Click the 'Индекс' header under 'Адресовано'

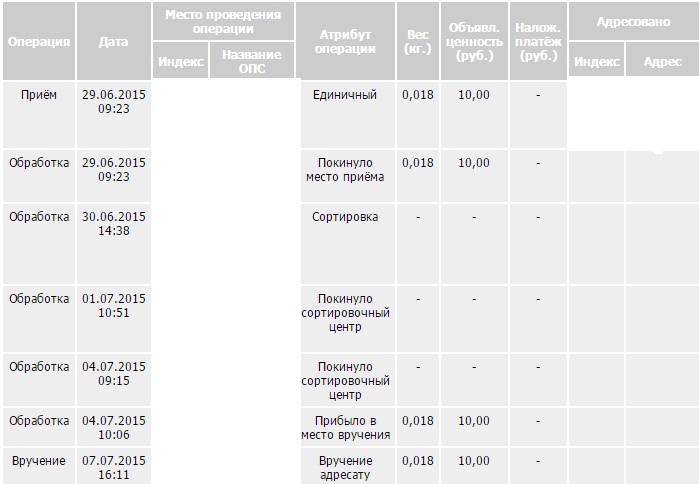click(597, 62)
